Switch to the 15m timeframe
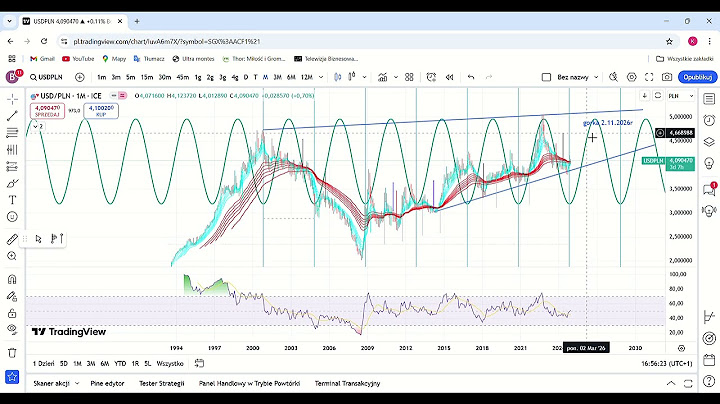Viewport: 720px width, 404px height. [147, 77]
